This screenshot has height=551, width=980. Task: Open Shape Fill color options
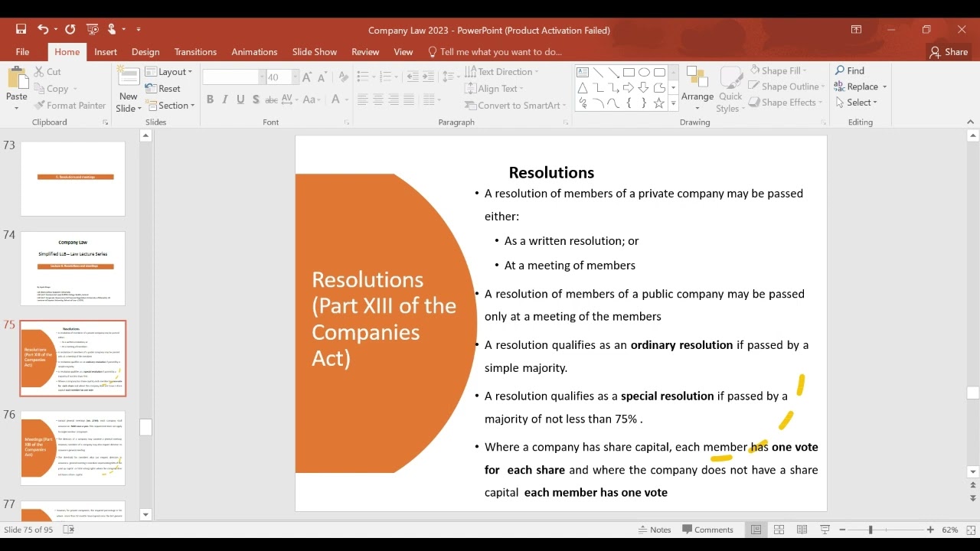tap(778, 70)
